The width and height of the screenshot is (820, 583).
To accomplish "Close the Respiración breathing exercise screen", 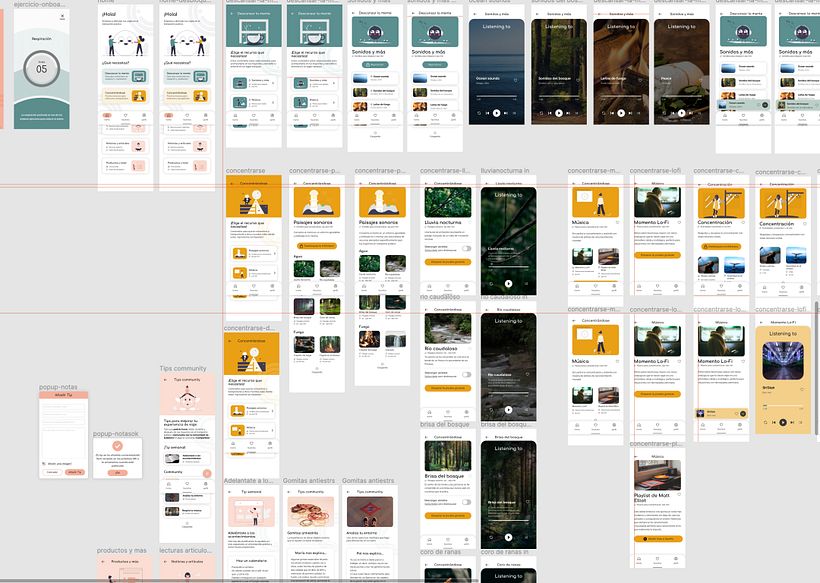I will pos(61,18).
